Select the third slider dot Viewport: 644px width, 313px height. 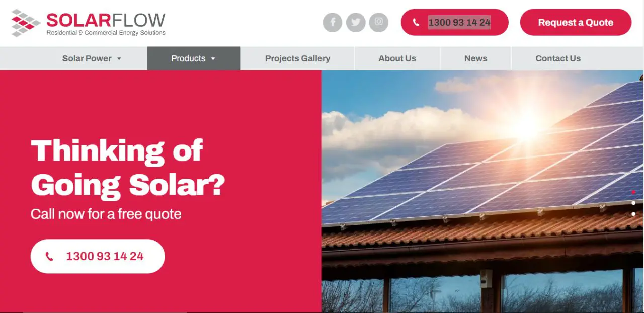point(633,214)
